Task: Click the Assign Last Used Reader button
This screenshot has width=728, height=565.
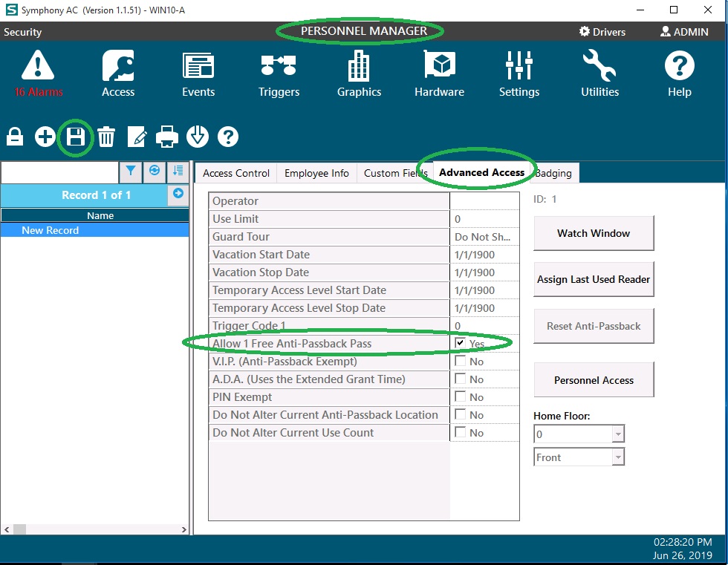Action: coord(594,279)
